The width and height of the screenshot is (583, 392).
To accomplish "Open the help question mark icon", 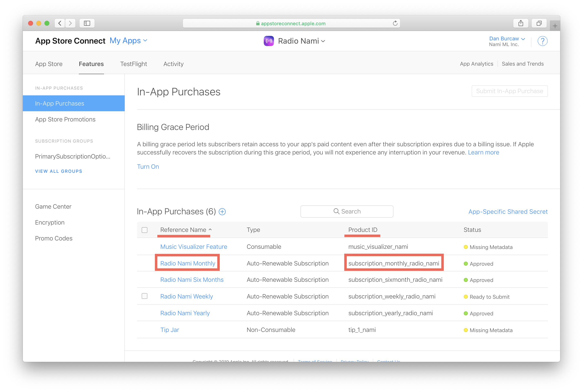I will (542, 41).
